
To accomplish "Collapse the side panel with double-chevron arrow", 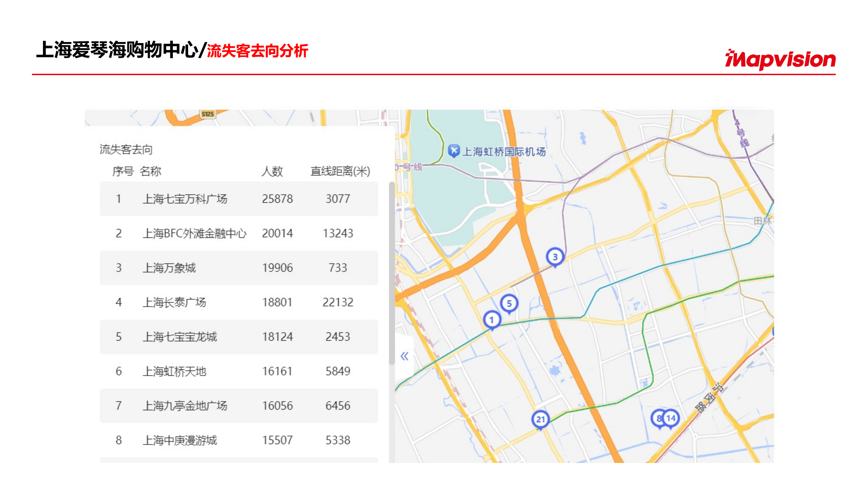I will click(x=404, y=356).
